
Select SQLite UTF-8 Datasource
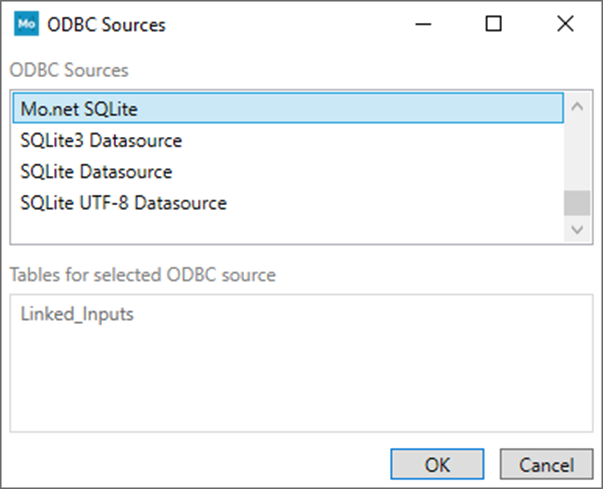click(x=123, y=203)
